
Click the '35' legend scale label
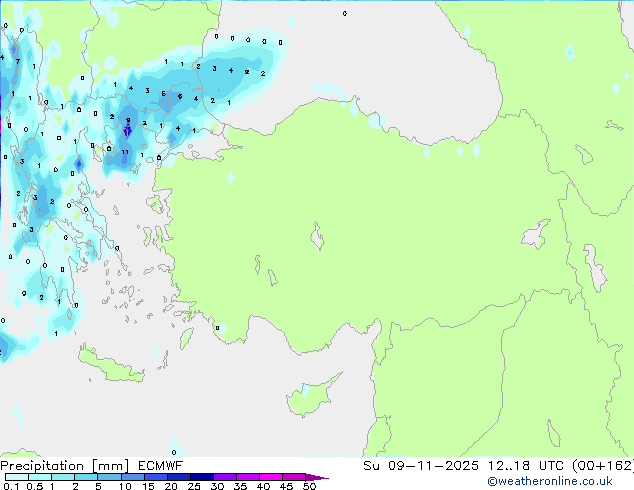tap(240, 486)
